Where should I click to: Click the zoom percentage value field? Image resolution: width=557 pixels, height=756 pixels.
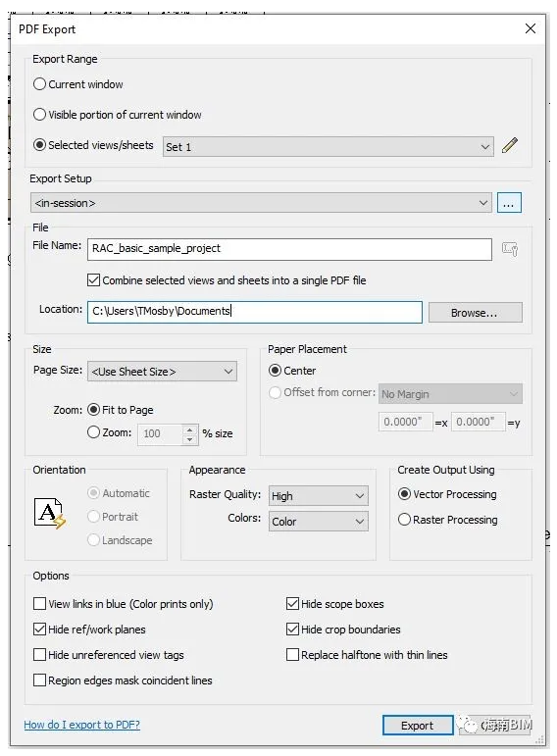click(160, 434)
